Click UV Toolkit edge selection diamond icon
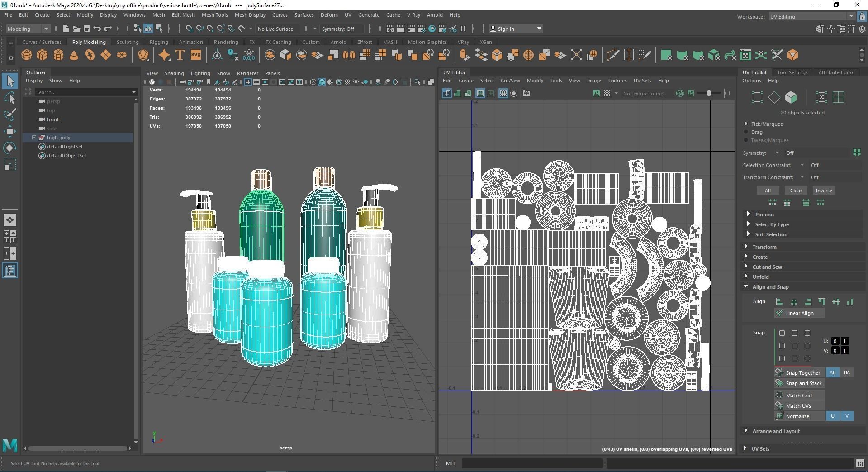This screenshot has height=472, width=868. tap(774, 97)
